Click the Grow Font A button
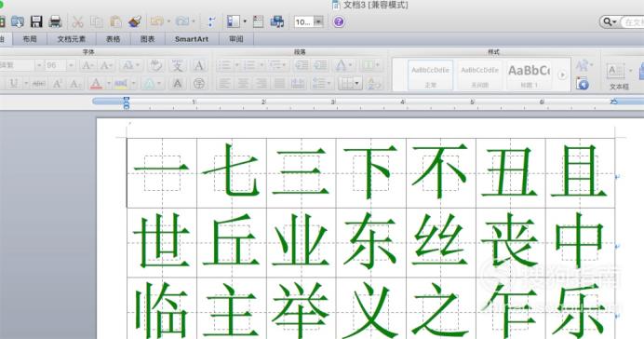The width and height of the screenshot is (644, 339). tap(87, 65)
